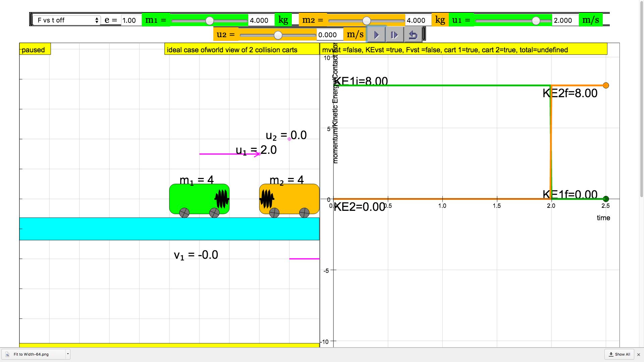644x362 pixels.
Task: Adjust the u2 velocity slider
Action: pos(278,35)
